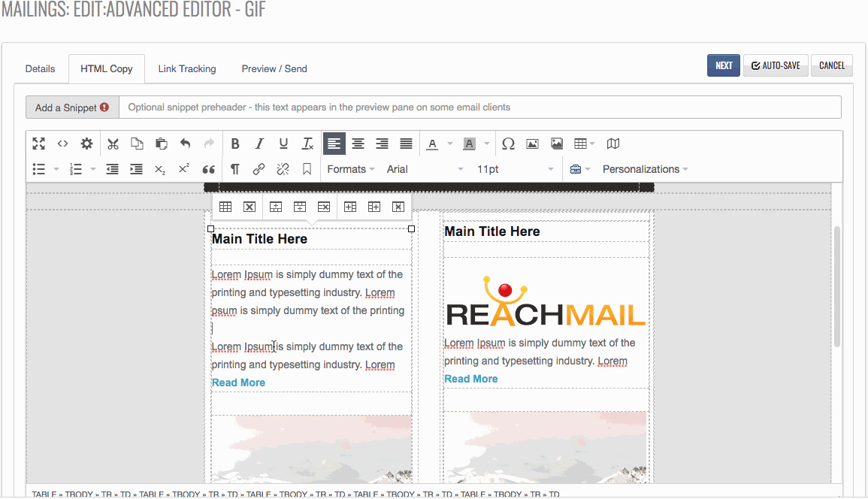Enable justify text alignment

406,144
